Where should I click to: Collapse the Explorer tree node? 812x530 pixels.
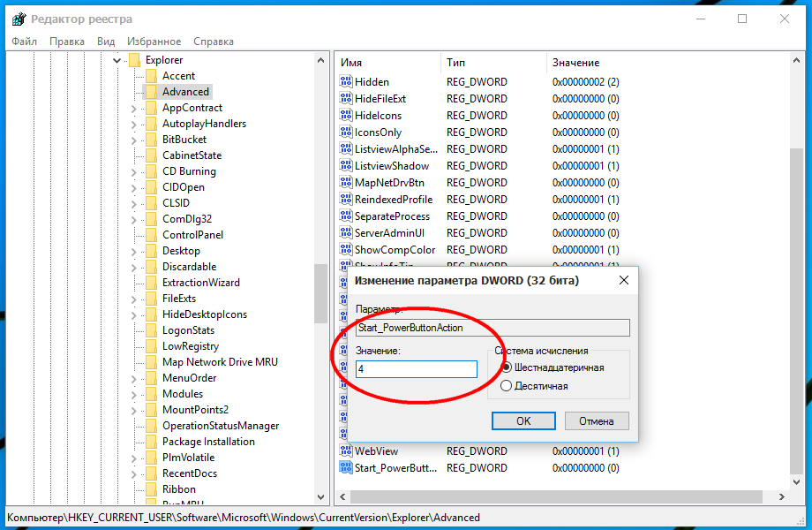point(117,60)
